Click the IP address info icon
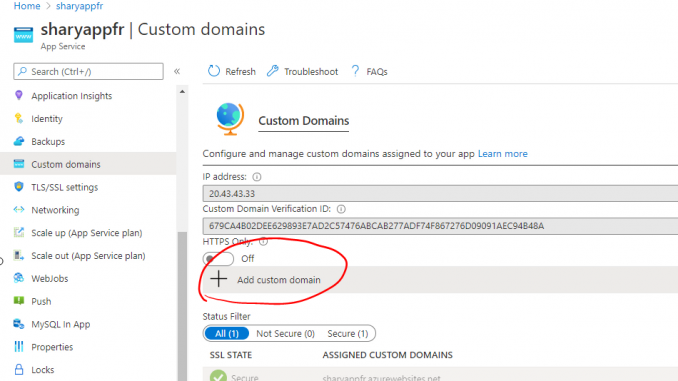 click(x=256, y=177)
